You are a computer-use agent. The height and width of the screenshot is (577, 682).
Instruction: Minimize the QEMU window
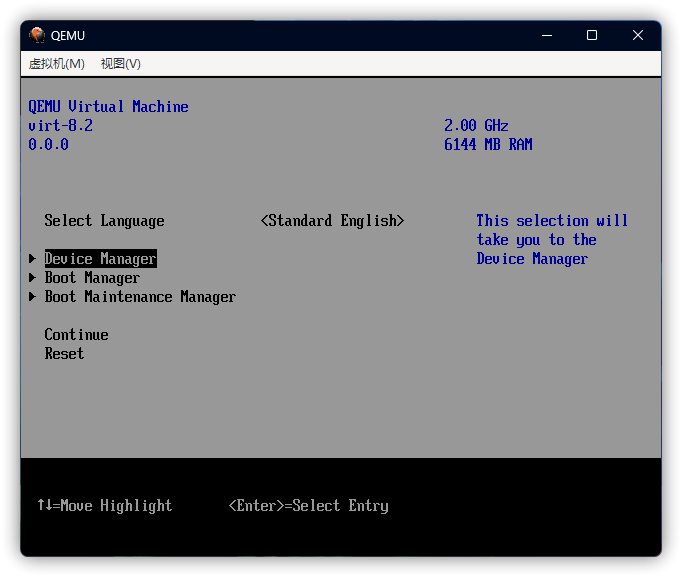547,35
